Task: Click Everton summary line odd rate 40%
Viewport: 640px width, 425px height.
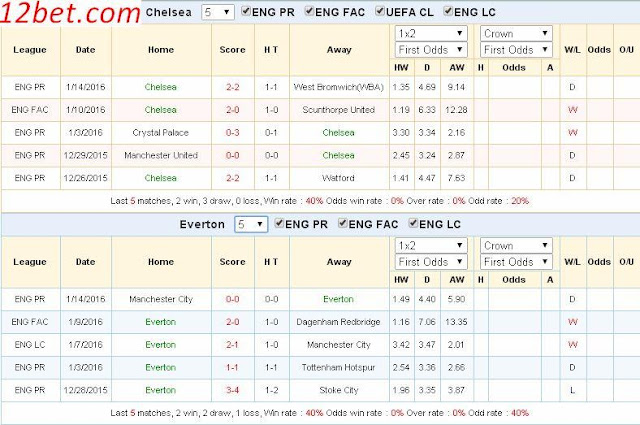Action: pyautogui.click(x=520, y=413)
